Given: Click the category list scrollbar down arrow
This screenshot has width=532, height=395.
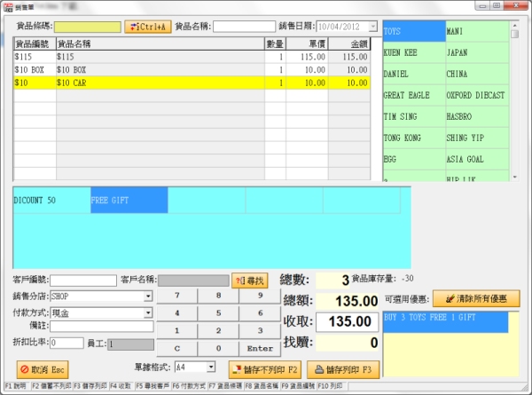Looking at the screenshot, I should tap(514, 177).
